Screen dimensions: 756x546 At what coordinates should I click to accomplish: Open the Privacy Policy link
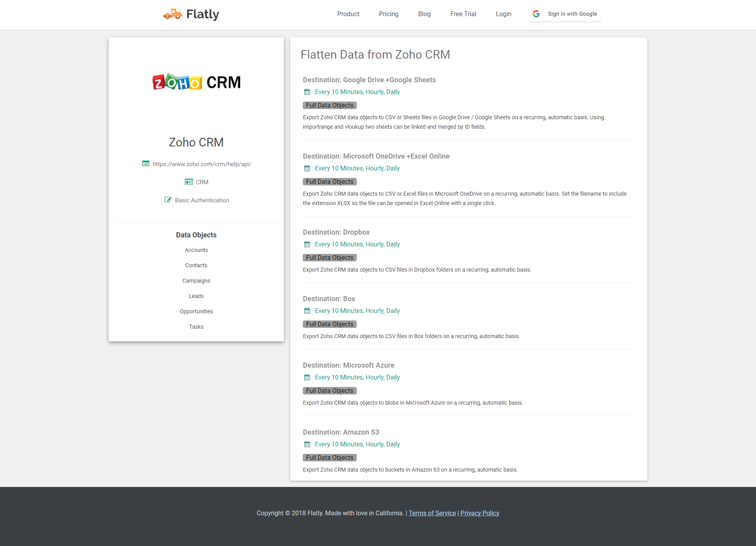point(480,513)
